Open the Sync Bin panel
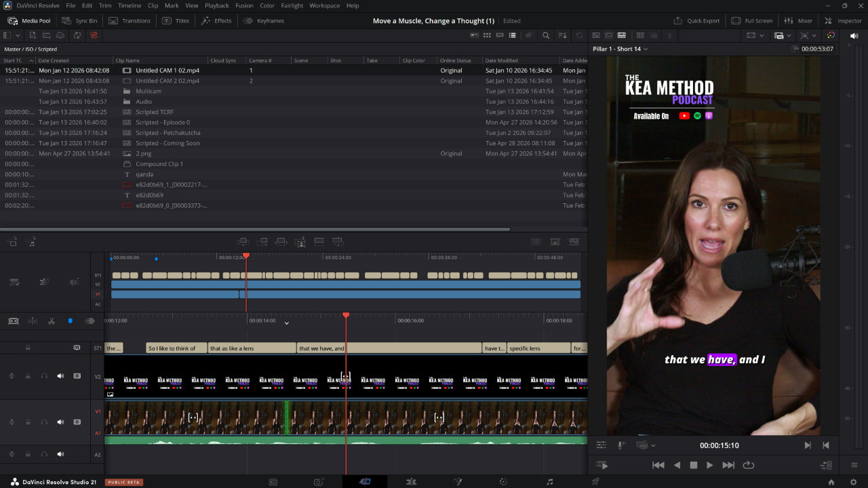The width and height of the screenshot is (868, 488). click(79, 21)
